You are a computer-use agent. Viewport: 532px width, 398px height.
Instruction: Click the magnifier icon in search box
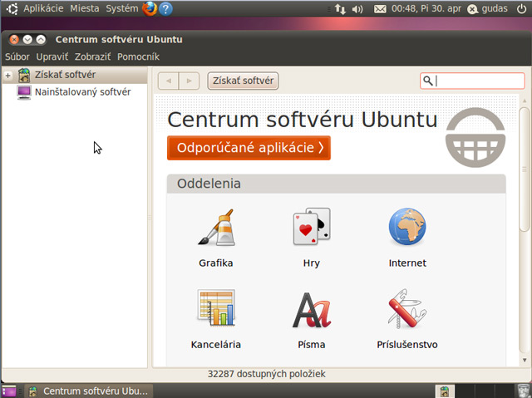(x=428, y=81)
